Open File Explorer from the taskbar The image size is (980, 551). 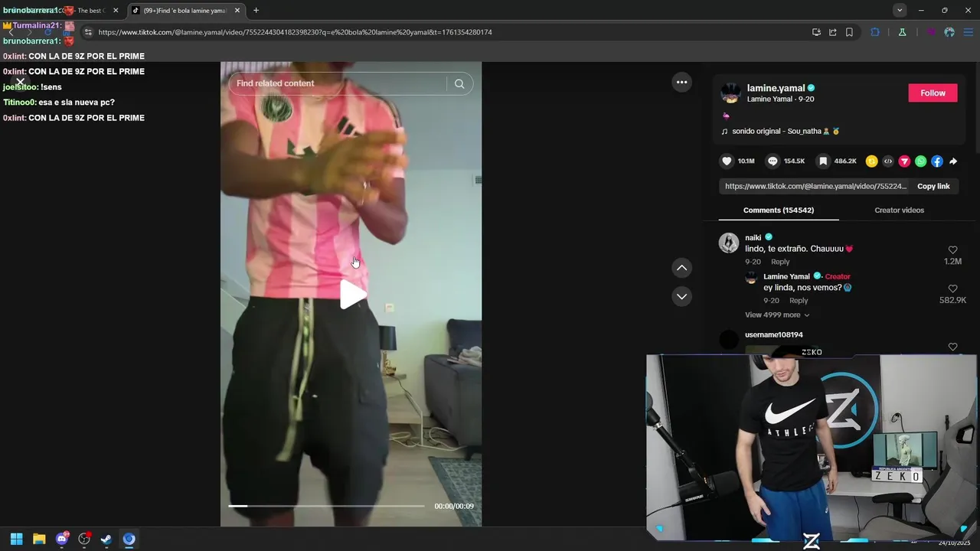[39, 539]
